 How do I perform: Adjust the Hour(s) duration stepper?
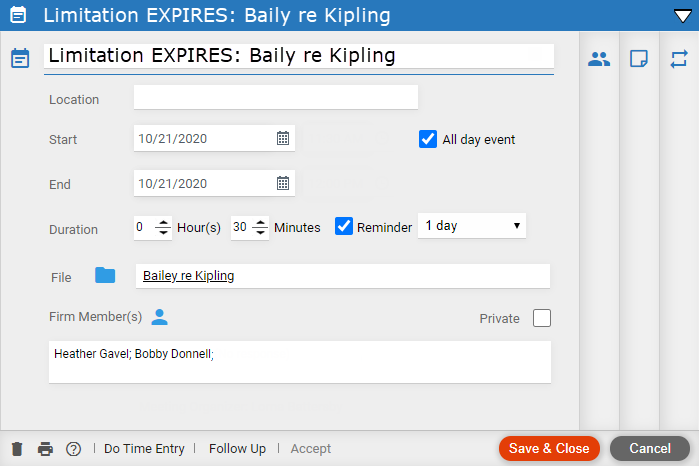tap(163, 227)
